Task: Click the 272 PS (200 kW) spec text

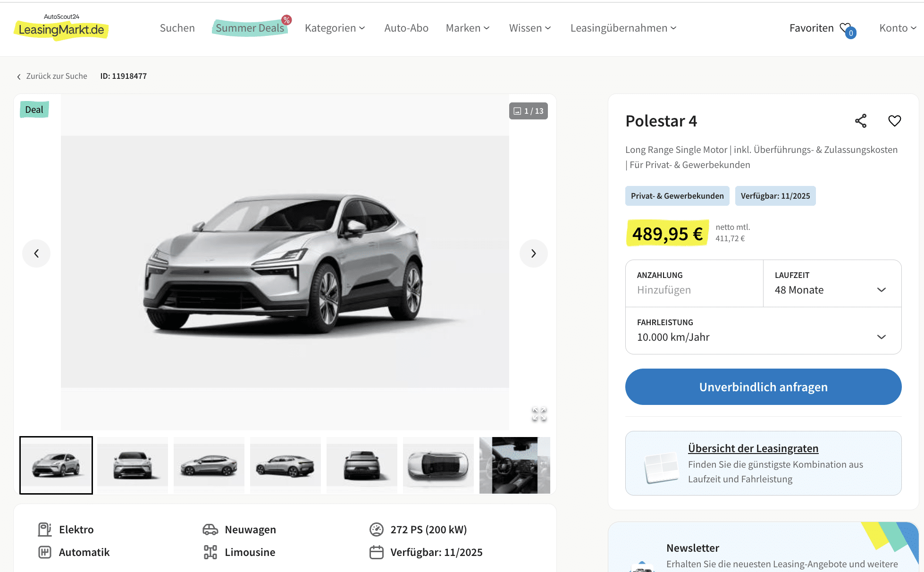Action: (428, 530)
